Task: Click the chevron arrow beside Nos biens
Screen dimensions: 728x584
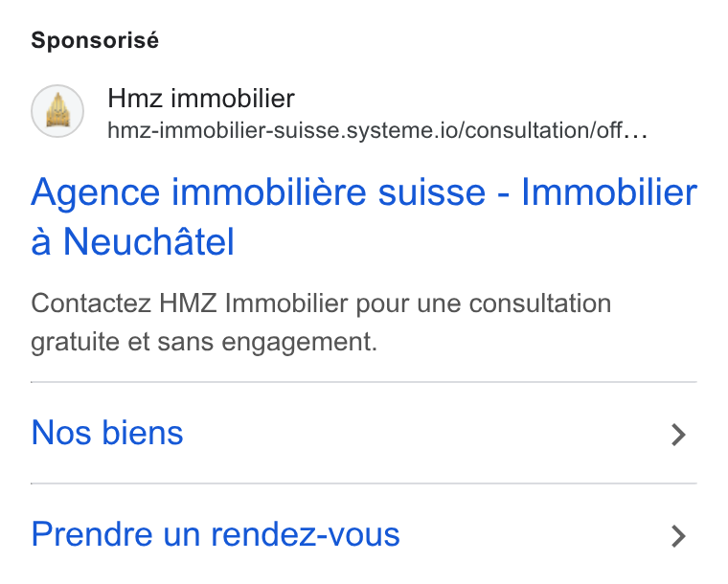Action: [x=679, y=435]
